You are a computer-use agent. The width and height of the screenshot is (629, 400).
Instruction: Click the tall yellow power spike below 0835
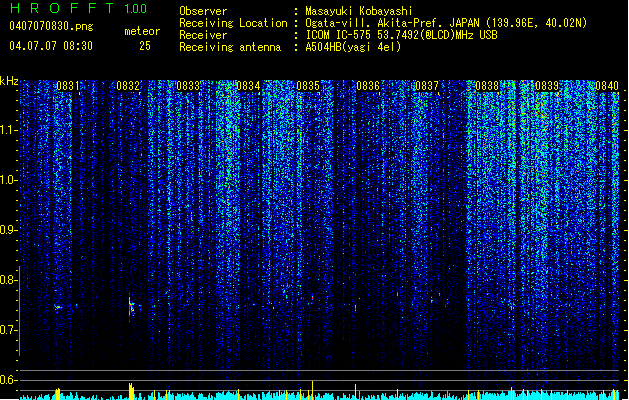pyautogui.click(x=312, y=390)
